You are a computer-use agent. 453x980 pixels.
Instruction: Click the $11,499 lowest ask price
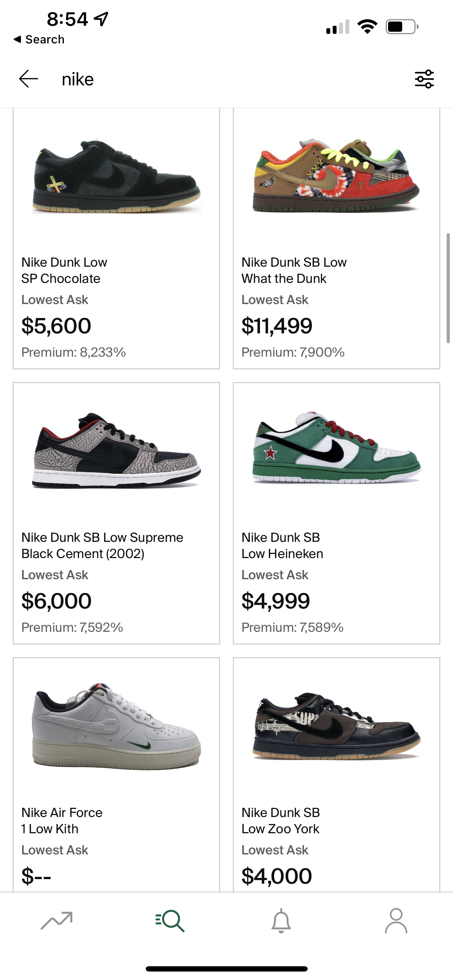point(277,326)
